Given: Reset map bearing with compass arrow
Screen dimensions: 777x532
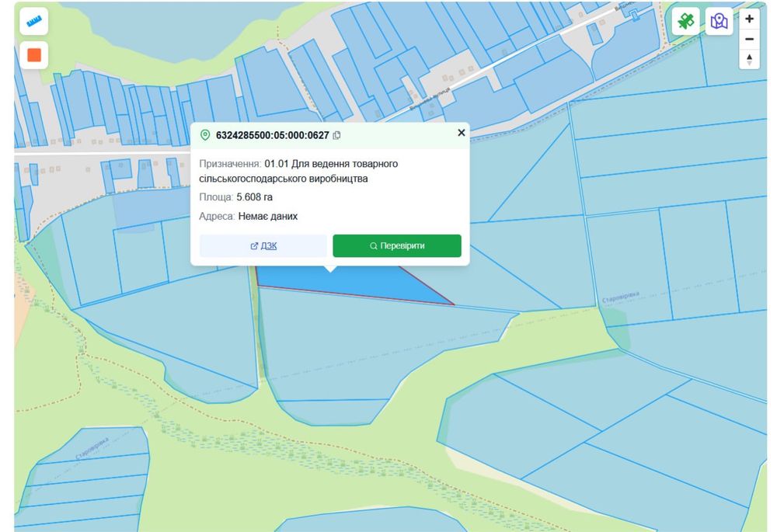Looking at the screenshot, I should coord(749,60).
